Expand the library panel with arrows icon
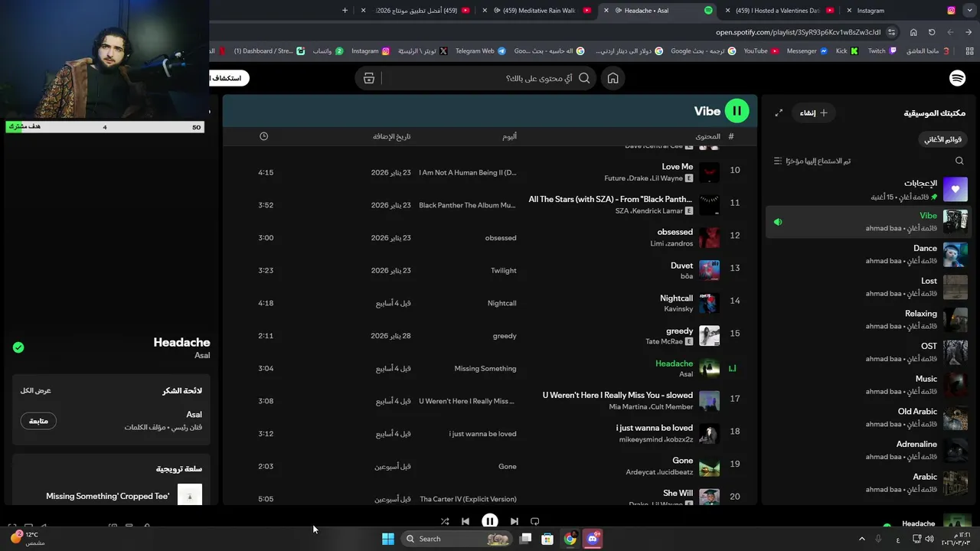The image size is (980, 551). (779, 112)
